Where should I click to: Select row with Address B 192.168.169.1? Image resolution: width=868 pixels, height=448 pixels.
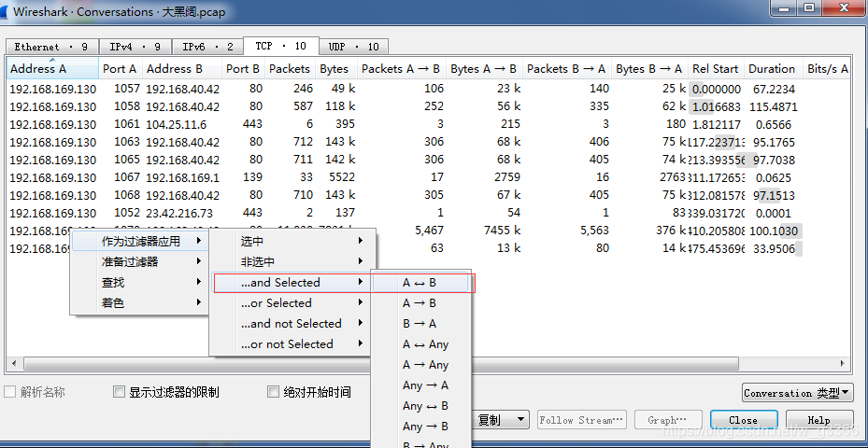point(429,177)
